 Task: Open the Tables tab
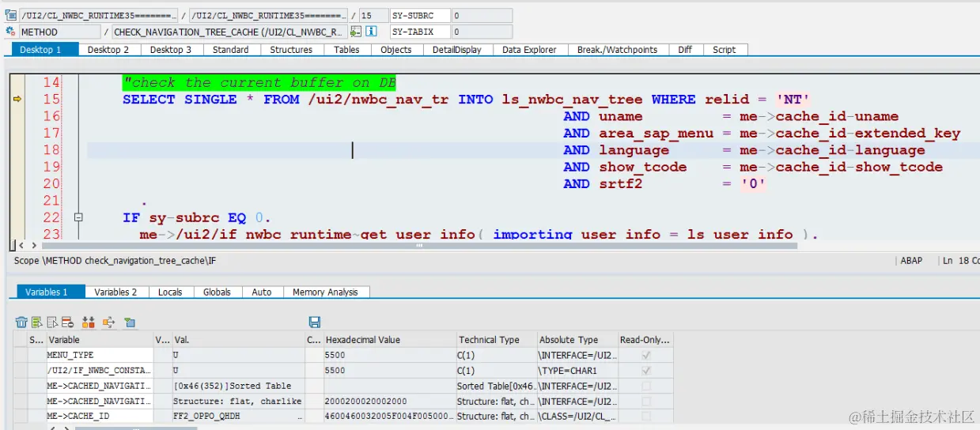point(346,49)
